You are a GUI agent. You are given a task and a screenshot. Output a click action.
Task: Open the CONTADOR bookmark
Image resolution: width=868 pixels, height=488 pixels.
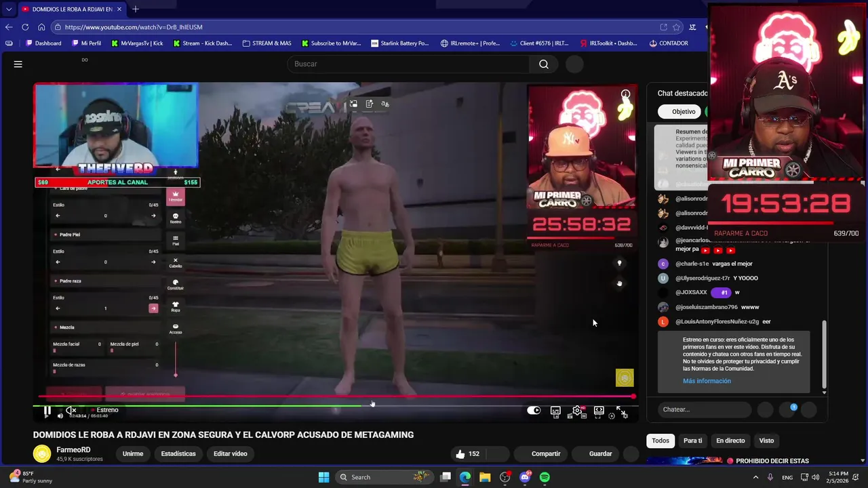669,43
